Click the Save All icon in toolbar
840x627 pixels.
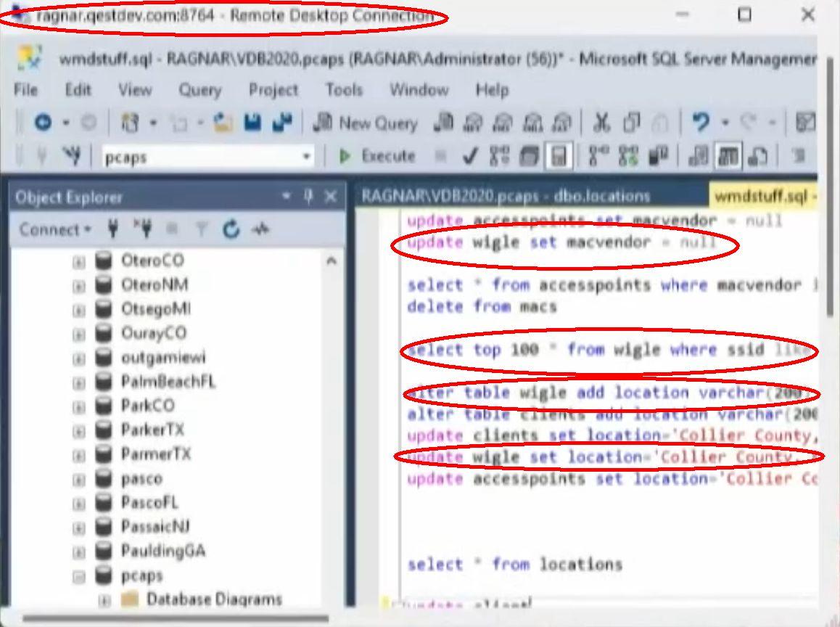(x=281, y=123)
